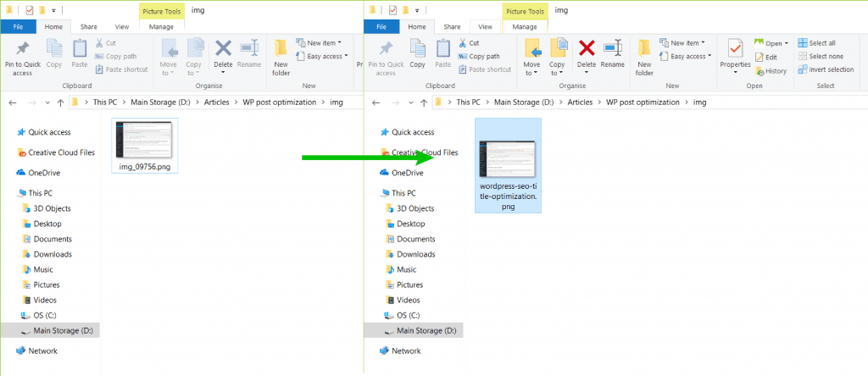Viewport: 868px width, 376px height.
Task: Select Quick access in left window sidebar
Action: pos(43,132)
